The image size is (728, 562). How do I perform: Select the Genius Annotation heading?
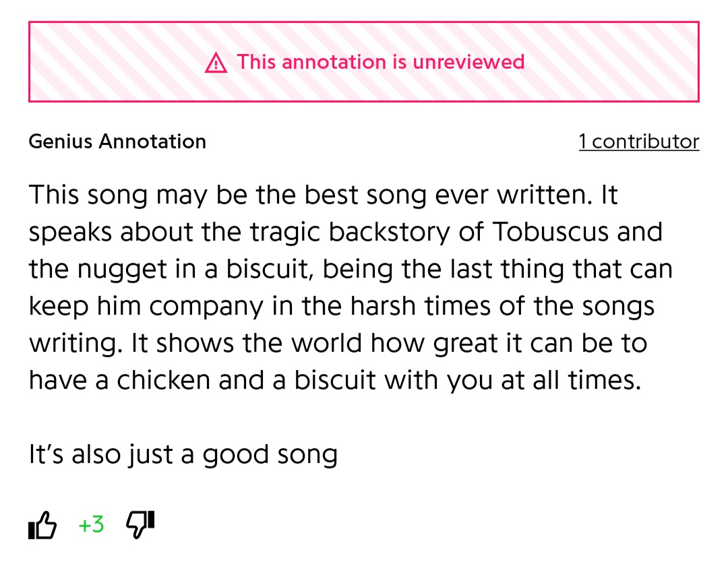pyautogui.click(x=117, y=141)
